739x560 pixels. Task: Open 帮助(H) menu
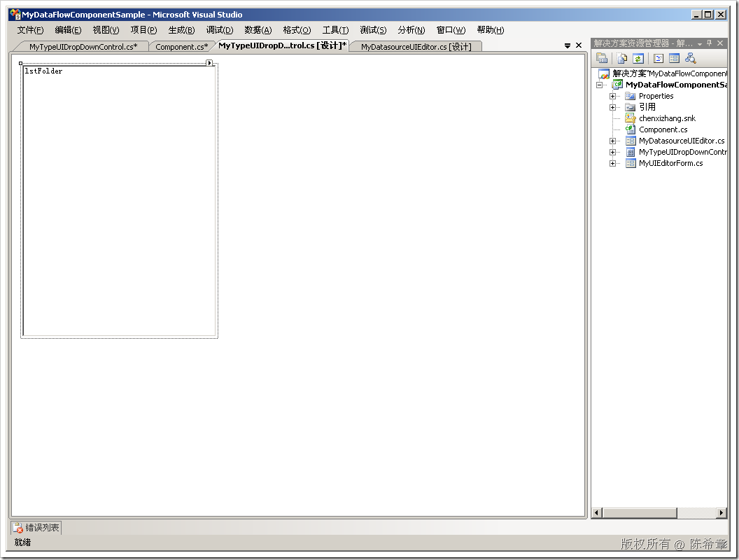pos(490,30)
